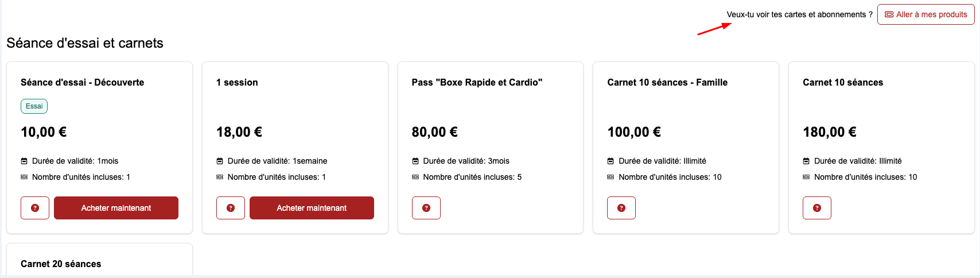Image resolution: width=980 pixels, height=278 pixels.
Task: Open help icon for Séance d'essai - Découverte
Action: pyautogui.click(x=35, y=208)
